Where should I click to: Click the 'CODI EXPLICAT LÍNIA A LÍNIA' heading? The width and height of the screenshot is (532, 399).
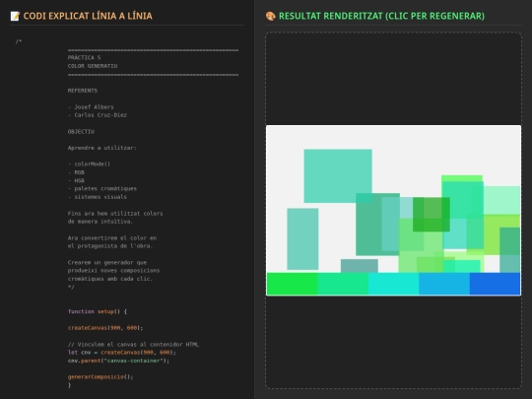point(88,16)
